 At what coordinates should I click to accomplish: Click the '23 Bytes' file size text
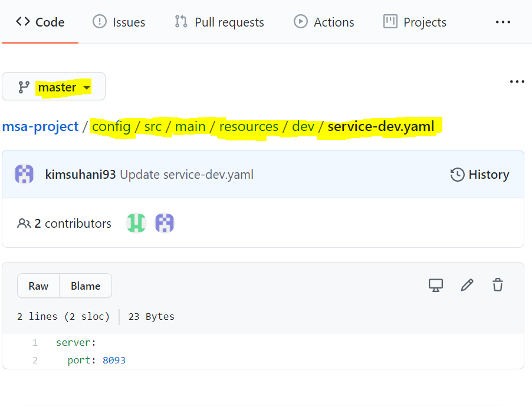pos(152,316)
